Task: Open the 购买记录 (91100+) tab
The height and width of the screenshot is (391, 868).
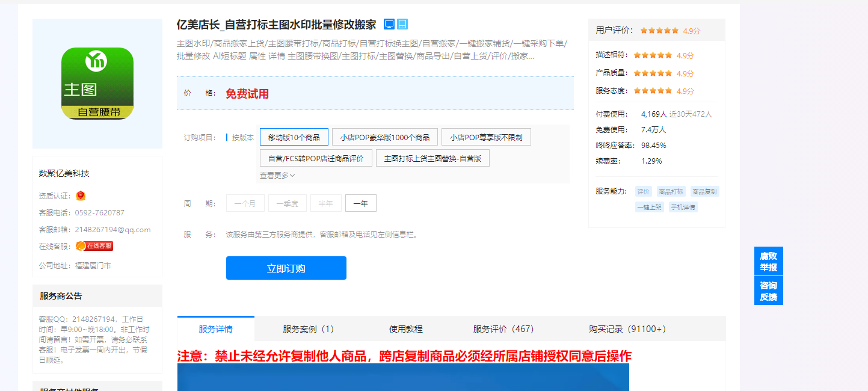Action: (627, 329)
